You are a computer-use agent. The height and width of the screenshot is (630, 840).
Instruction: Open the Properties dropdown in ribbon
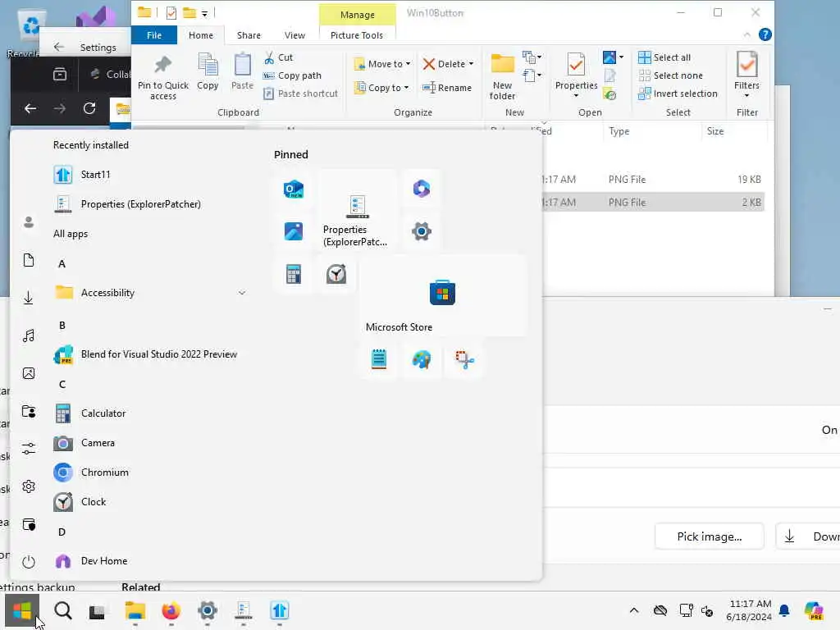[576, 75]
